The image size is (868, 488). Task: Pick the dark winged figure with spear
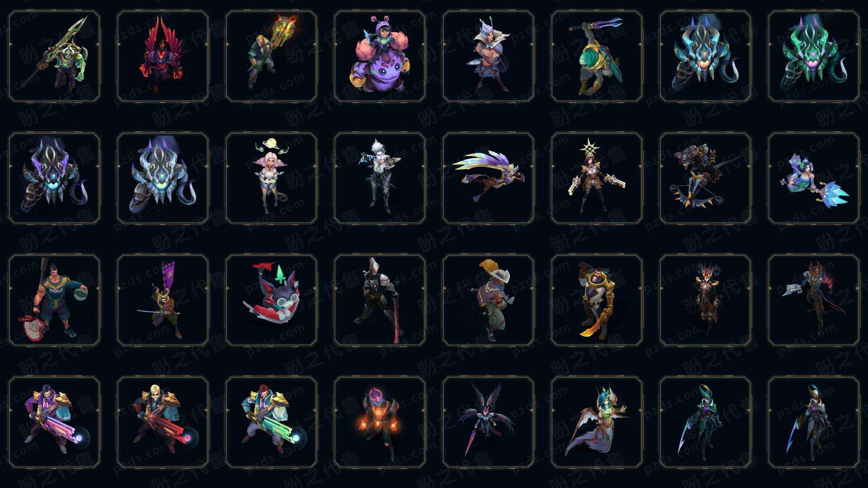coord(488,422)
